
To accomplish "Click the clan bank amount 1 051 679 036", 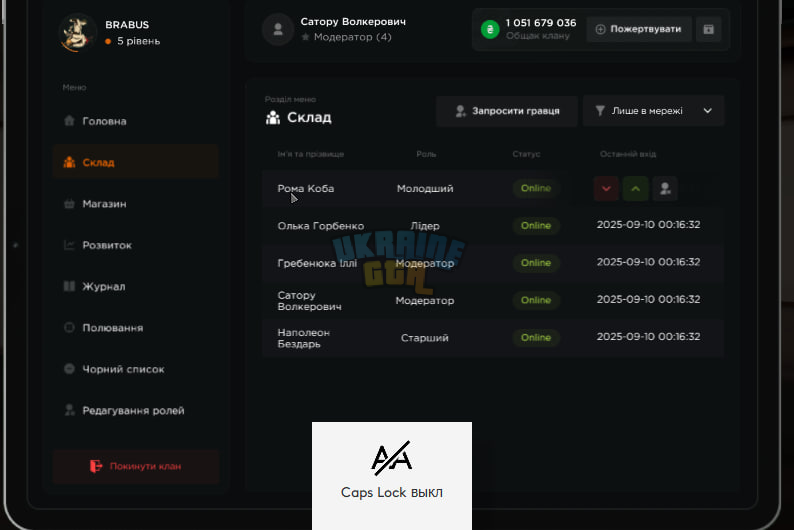I will click(x=541, y=23).
